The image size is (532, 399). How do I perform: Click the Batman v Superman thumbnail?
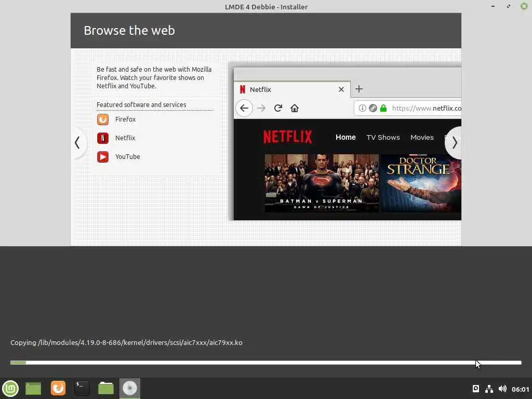pyautogui.click(x=322, y=183)
